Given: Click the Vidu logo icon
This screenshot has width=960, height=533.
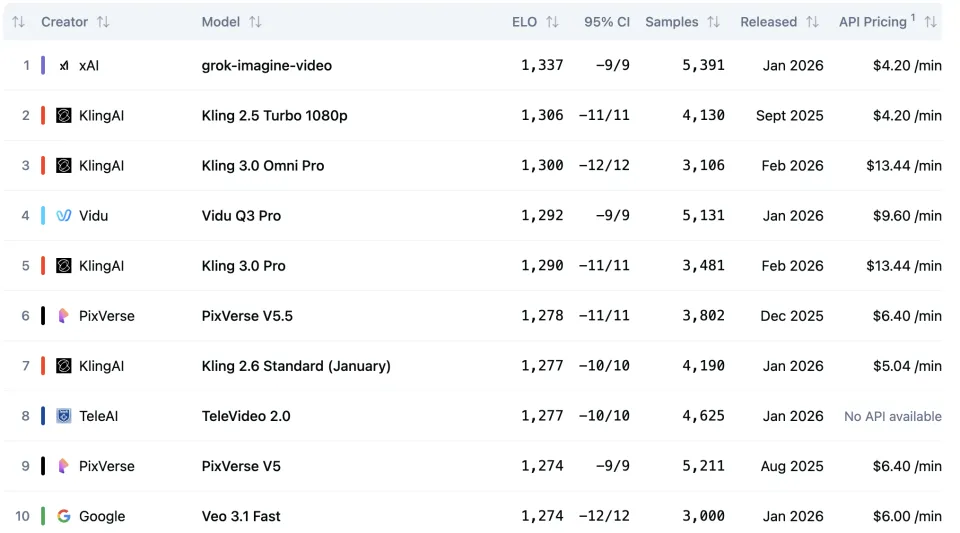Looking at the screenshot, I should [x=64, y=216].
